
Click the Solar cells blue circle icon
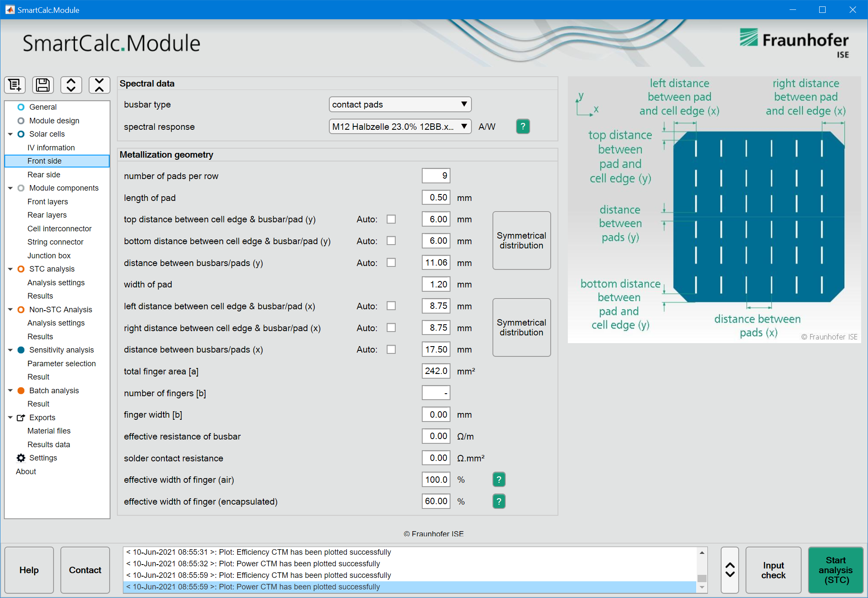coord(21,134)
